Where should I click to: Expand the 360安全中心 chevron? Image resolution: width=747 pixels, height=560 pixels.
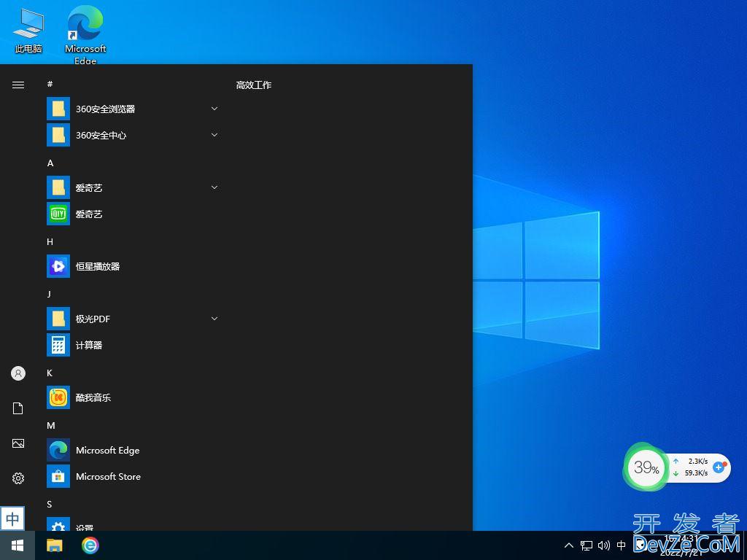214,135
